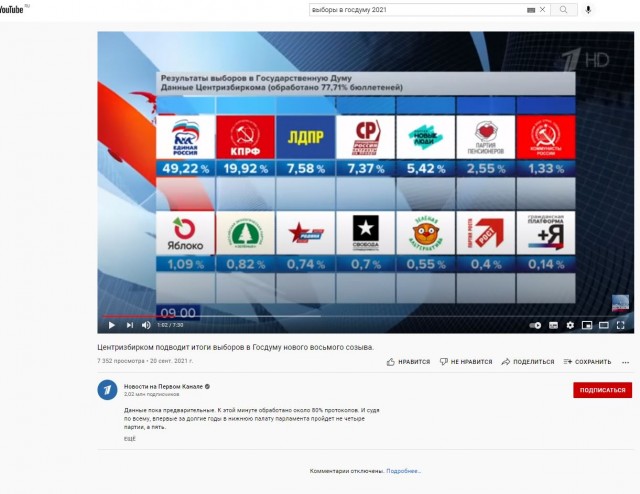The height and width of the screenshot is (494, 640).
Task: Click the Новые Люди logo in video
Action: (x=425, y=137)
